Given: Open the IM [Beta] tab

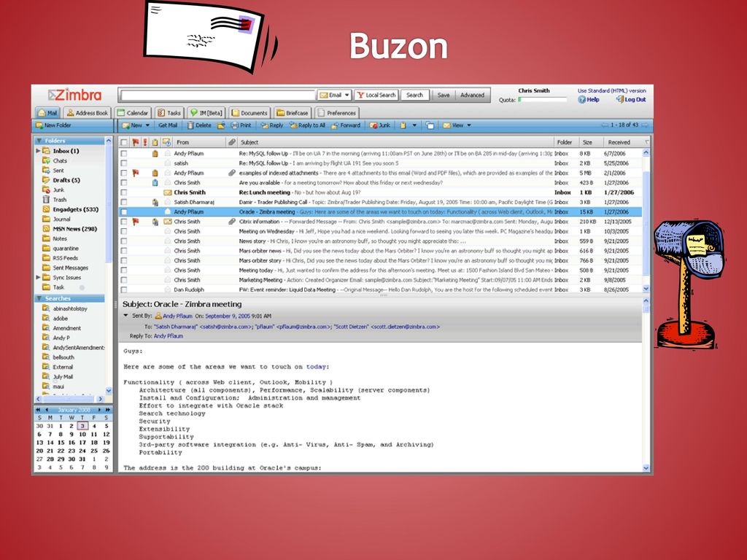Looking at the screenshot, I should (206, 113).
